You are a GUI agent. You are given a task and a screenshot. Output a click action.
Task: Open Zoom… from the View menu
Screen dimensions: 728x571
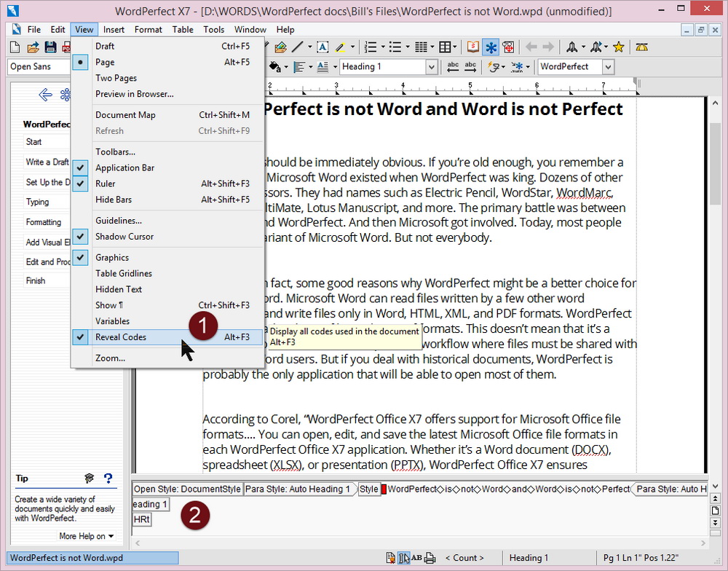167,358
